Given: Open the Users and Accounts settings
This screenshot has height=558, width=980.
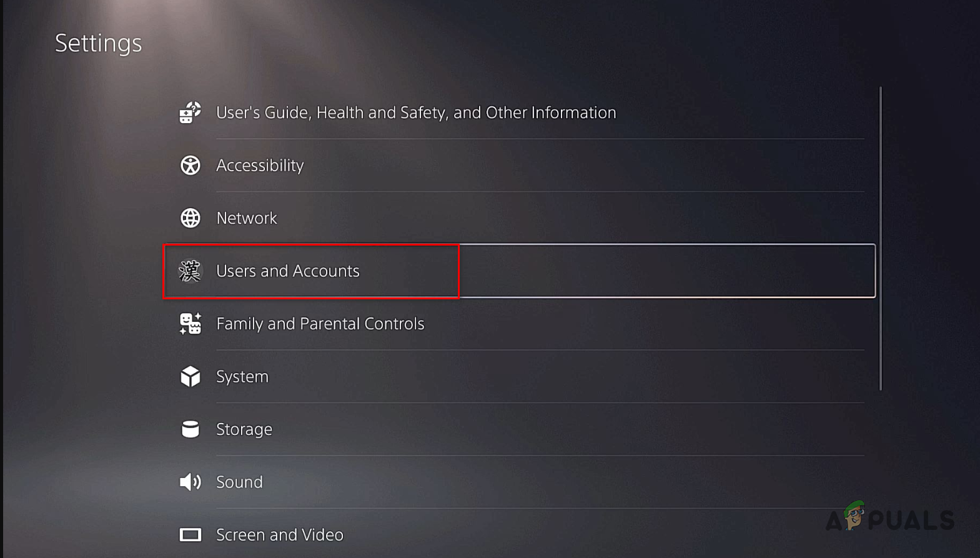Looking at the screenshot, I should click(288, 271).
